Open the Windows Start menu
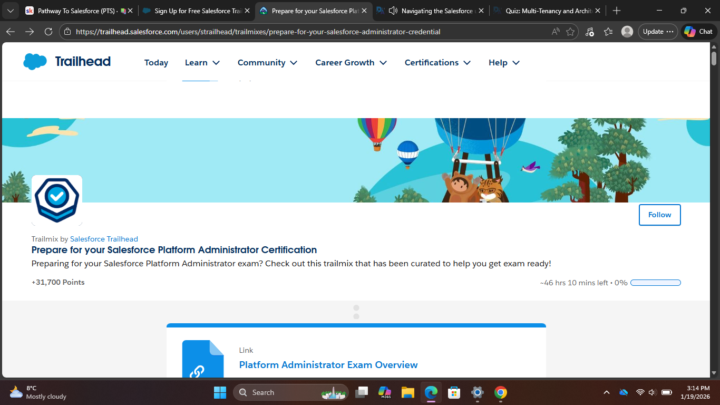The width and height of the screenshot is (720, 405). [x=220, y=393]
